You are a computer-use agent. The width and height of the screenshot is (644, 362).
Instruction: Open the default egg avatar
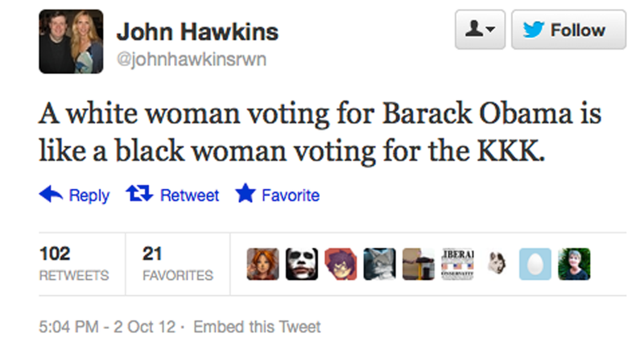535,264
